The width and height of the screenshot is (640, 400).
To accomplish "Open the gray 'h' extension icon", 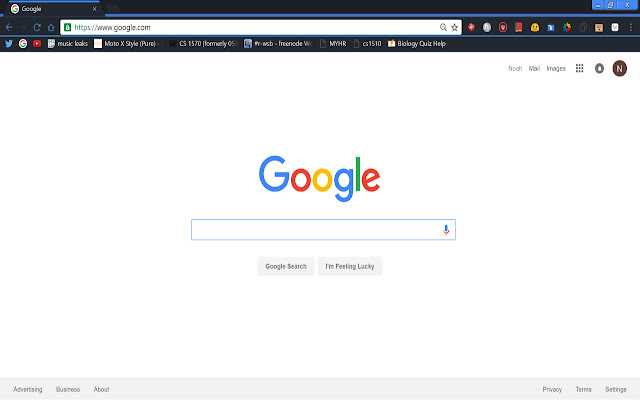I will click(487, 27).
